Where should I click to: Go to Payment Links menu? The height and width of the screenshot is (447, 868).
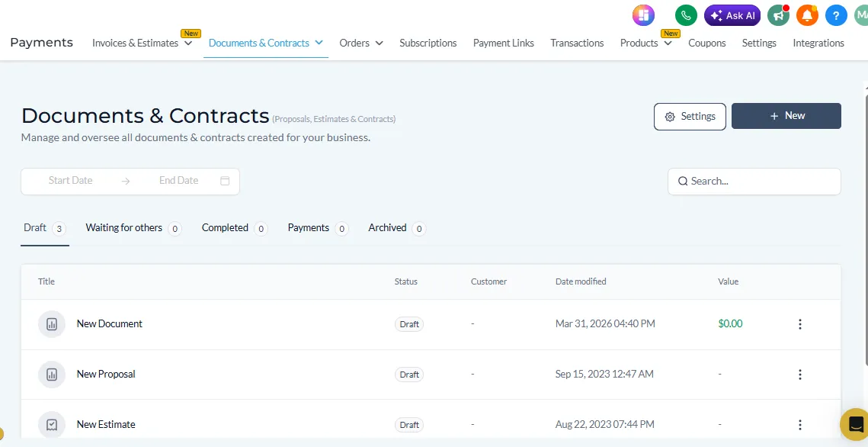(503, 43)
